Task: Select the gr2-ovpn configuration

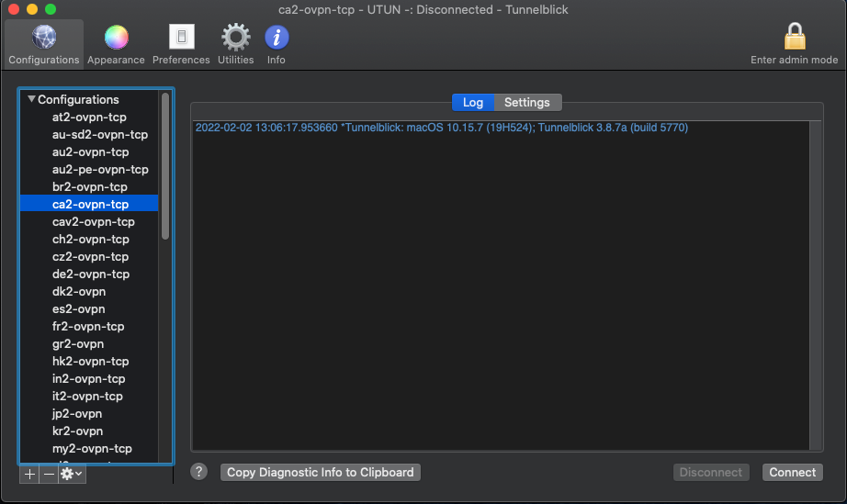Action: 89,343
